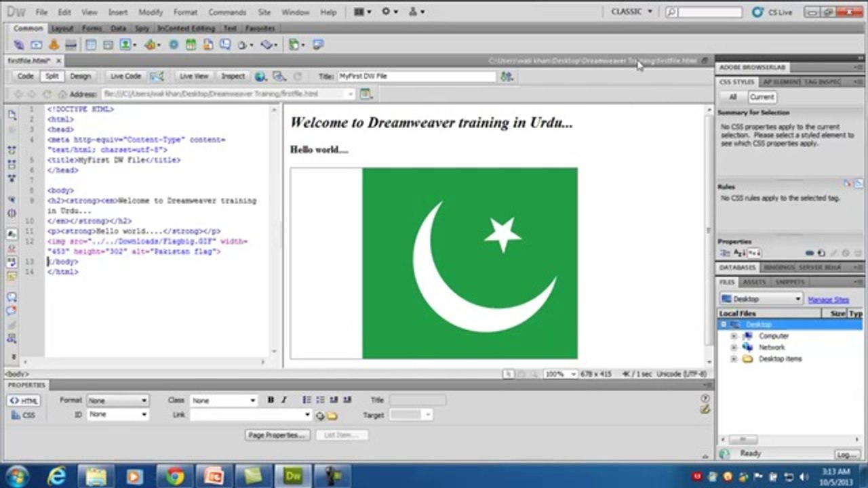
Task: Click the CS Live button
Action: [771, 12]
